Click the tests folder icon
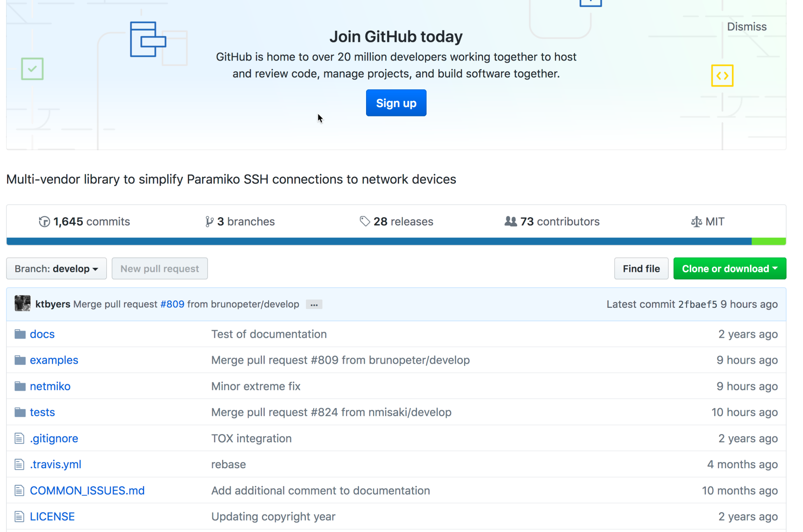This screenshot has width=803, height=532. (20, 412)
